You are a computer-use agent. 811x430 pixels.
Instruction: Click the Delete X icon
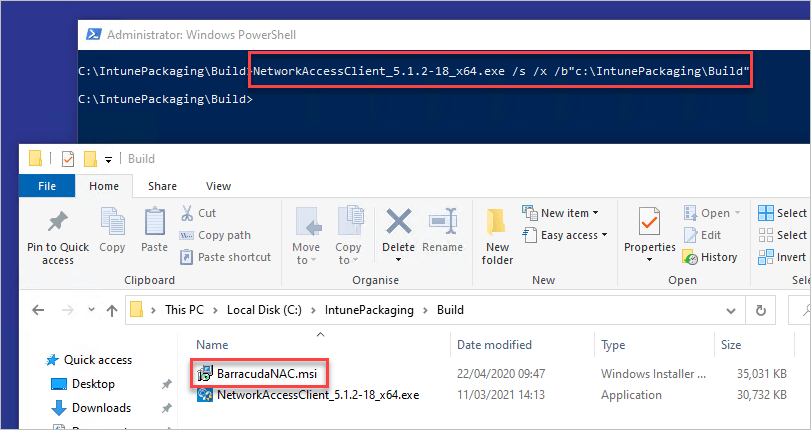399,222
